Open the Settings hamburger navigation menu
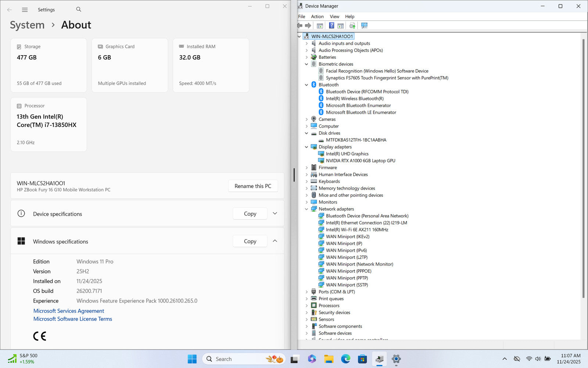The width and height of the screenshot is (588, 368). (x=25, y=10)
